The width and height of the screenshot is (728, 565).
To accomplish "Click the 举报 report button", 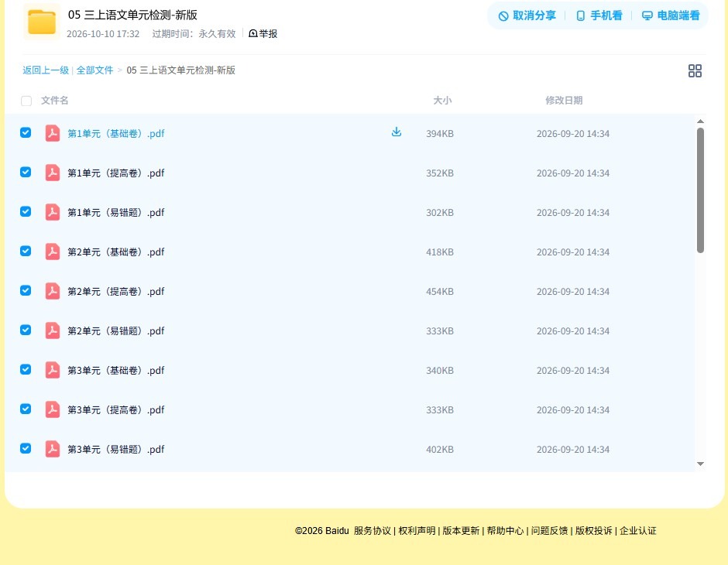I will coord(263,33).
